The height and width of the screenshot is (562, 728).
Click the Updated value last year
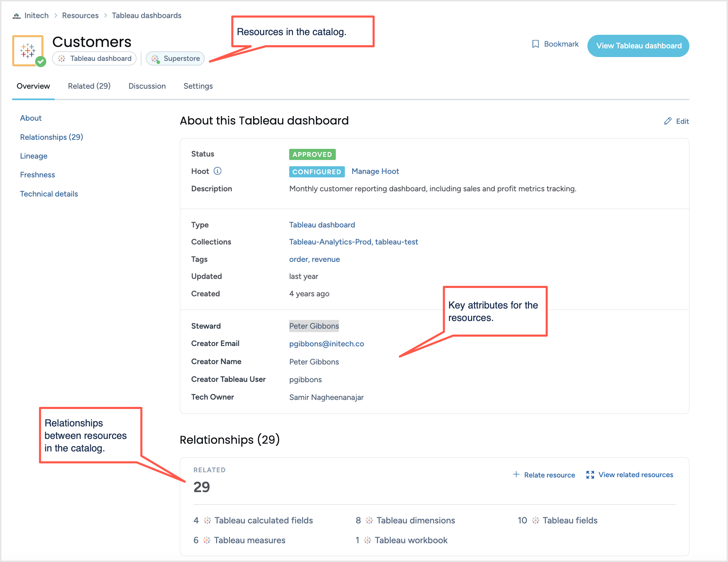(303, 276)
